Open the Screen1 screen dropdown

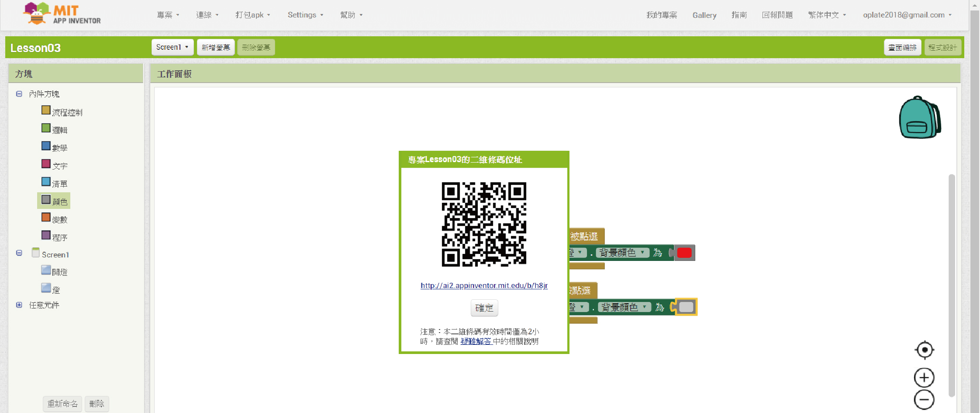point(173,47)
